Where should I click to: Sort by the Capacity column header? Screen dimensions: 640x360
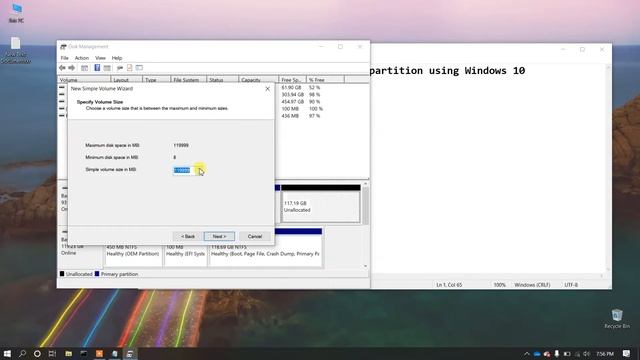coord(259,80)
